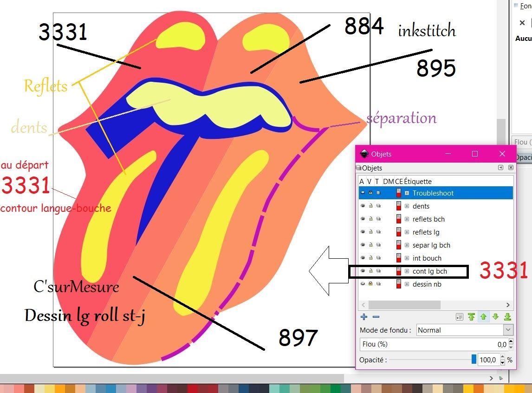Click the Étiquette column header

tap(418, 181)
